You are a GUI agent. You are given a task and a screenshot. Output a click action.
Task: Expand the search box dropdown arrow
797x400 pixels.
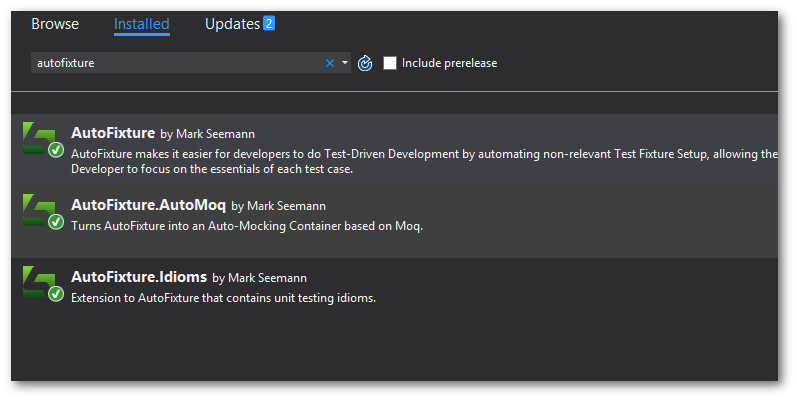pyautogui.click(x=345, y=63)
